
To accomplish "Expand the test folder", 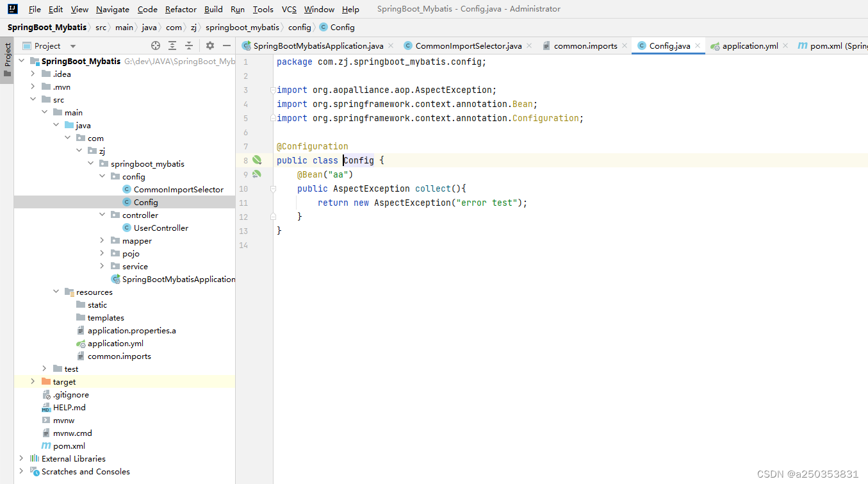I will tap(45, 369).
